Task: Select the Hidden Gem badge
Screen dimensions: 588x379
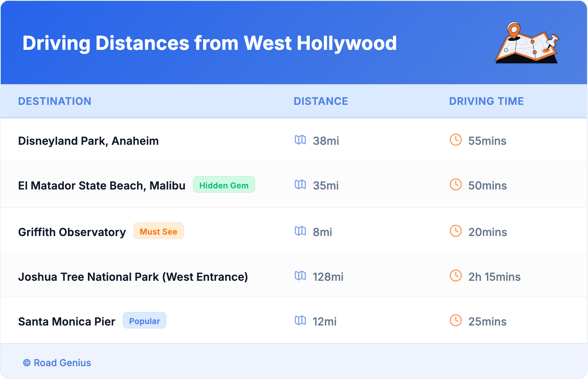Action: pos(224,185)
